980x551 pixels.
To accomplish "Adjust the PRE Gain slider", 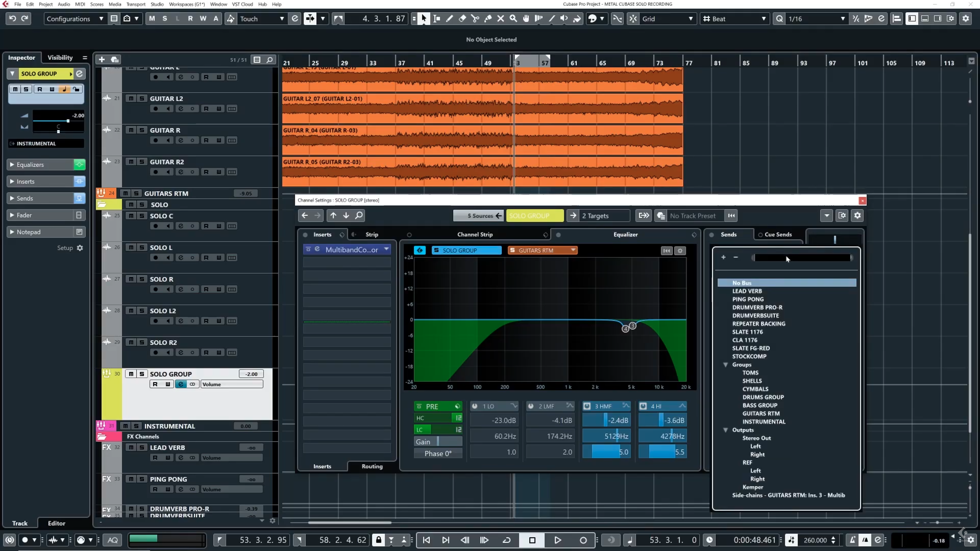I will [438, 442].
